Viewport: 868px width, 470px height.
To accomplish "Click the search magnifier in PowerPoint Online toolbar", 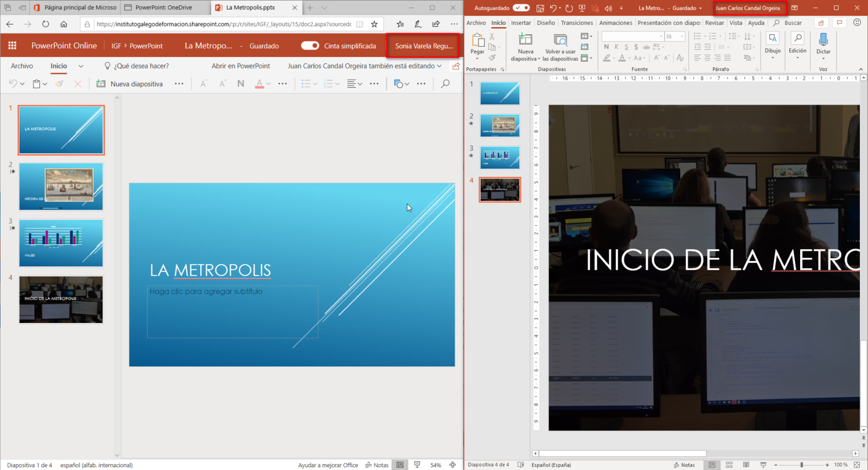I will point(445,84).
